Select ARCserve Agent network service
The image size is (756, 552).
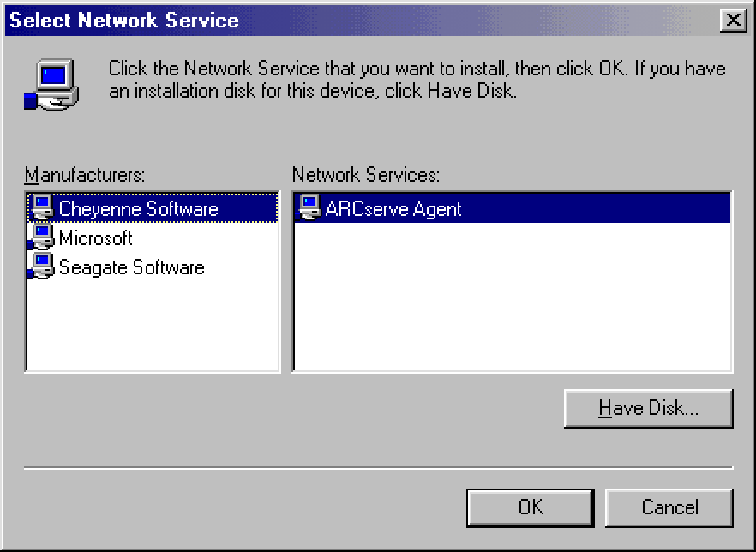coord(513,207)
